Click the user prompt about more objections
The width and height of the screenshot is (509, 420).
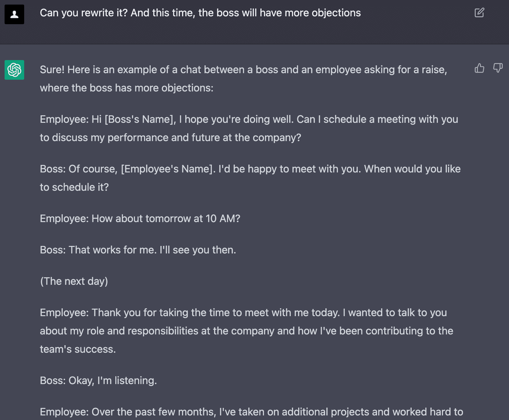pos(200,13)
